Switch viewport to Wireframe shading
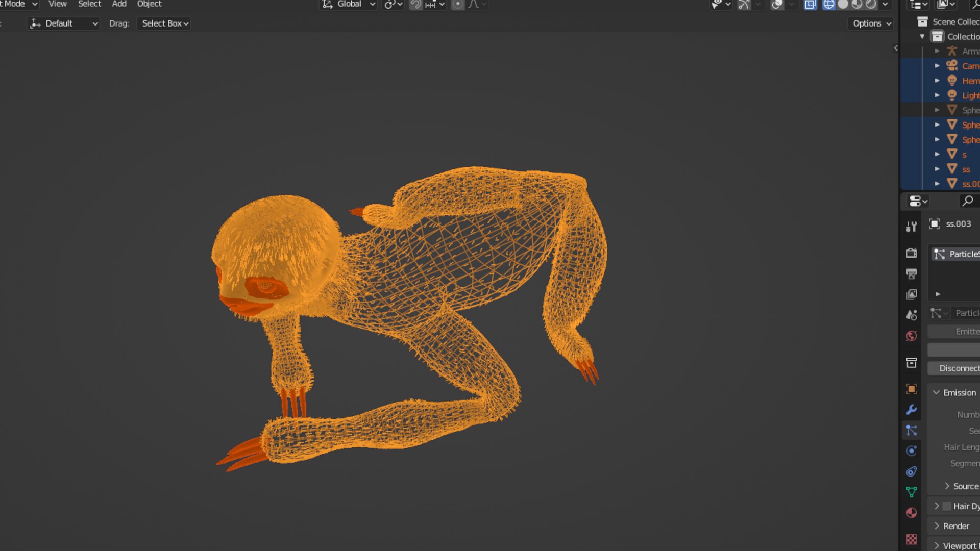The width and height of the screenshot is (980, 551). coord(829,5)
